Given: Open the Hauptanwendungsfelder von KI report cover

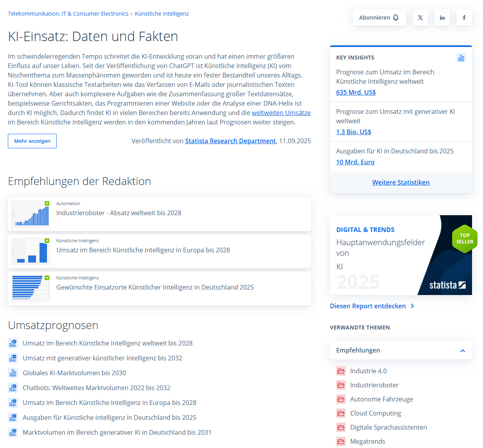Looking at the screenshot, I should (400, 255).
